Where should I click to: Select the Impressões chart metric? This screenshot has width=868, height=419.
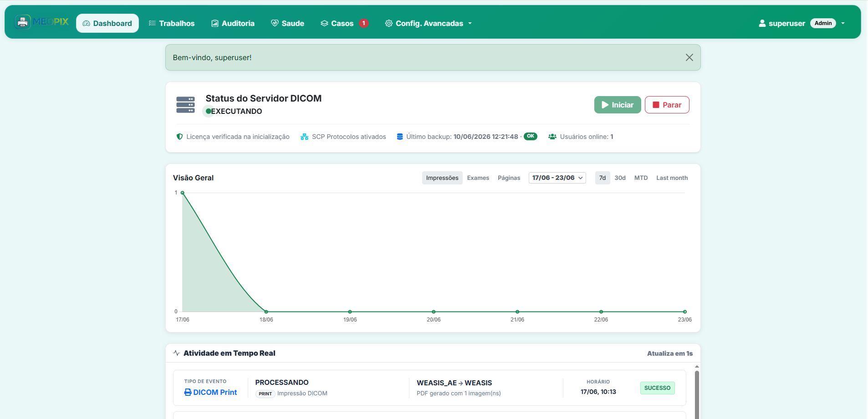point(442,178)
